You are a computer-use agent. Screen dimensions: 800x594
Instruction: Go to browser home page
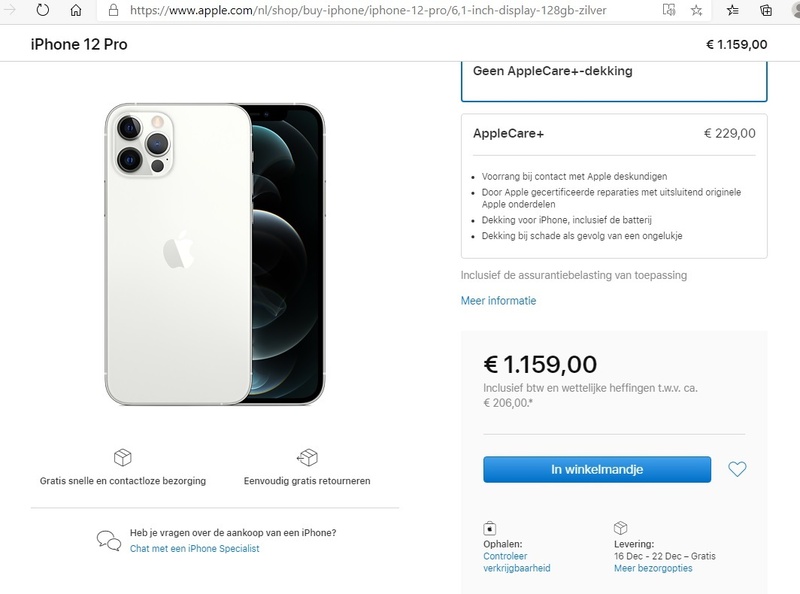(x=76, y=11)
